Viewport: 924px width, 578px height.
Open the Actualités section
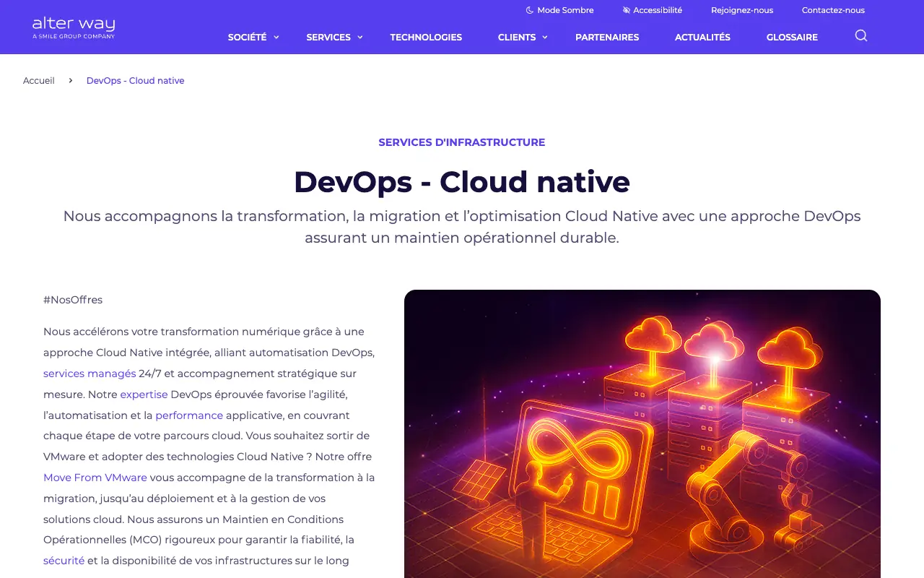click(x=702, y=37)
